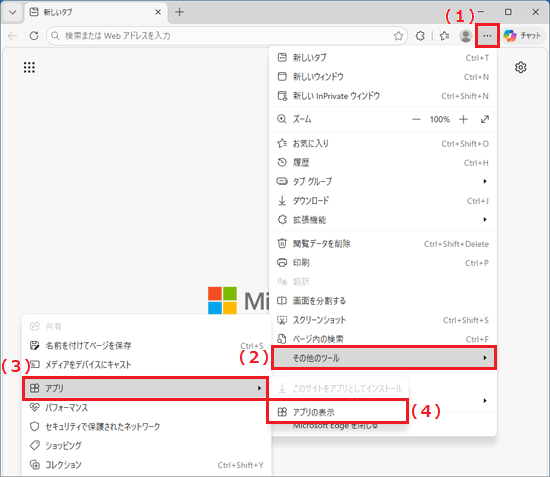Click the 新しいタブ tab title

pyautogui.click(x=58, y=12)
